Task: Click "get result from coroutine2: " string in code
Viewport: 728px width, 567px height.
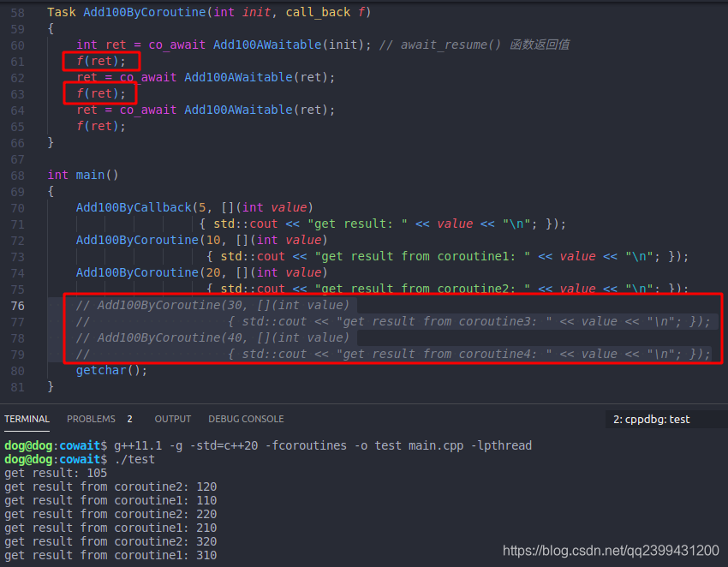Action: pos(422,289)
